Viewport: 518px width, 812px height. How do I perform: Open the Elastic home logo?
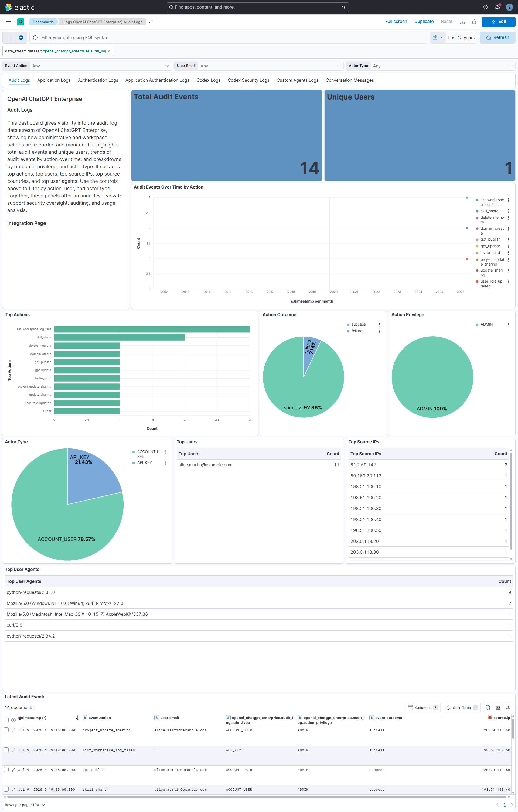click(x=20, y=7)
